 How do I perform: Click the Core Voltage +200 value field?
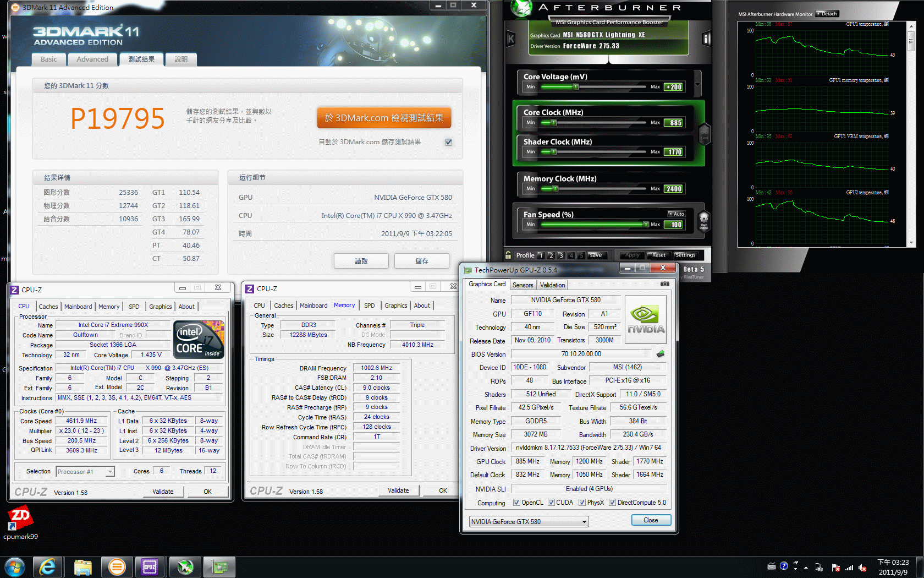point(674,87)
